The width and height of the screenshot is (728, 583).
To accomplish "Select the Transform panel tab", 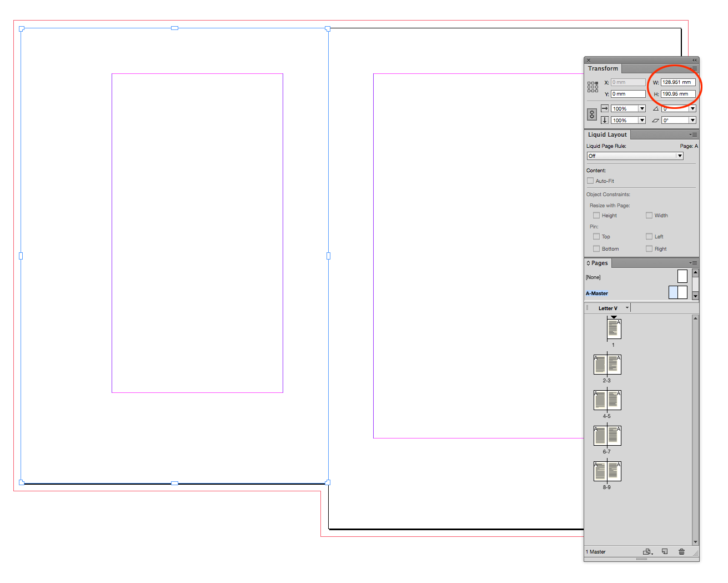I will [603, 68].
